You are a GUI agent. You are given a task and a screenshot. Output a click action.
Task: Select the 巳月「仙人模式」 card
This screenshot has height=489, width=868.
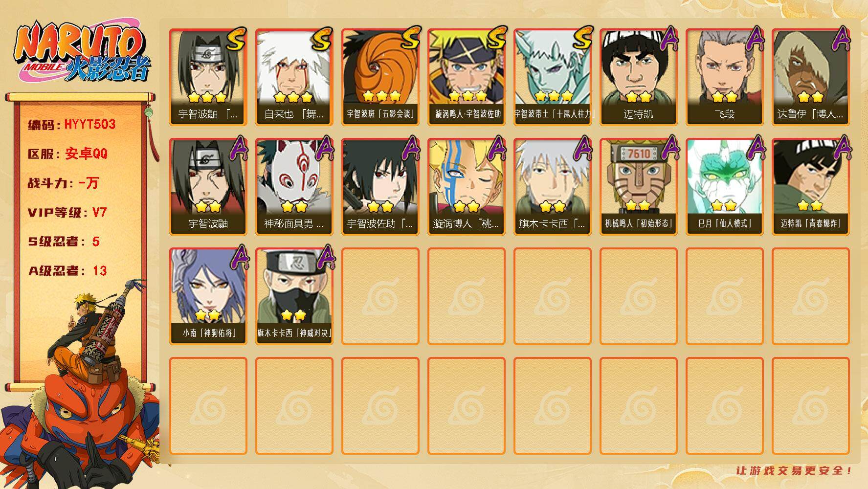pyautogui.click(x=724, y=187)
